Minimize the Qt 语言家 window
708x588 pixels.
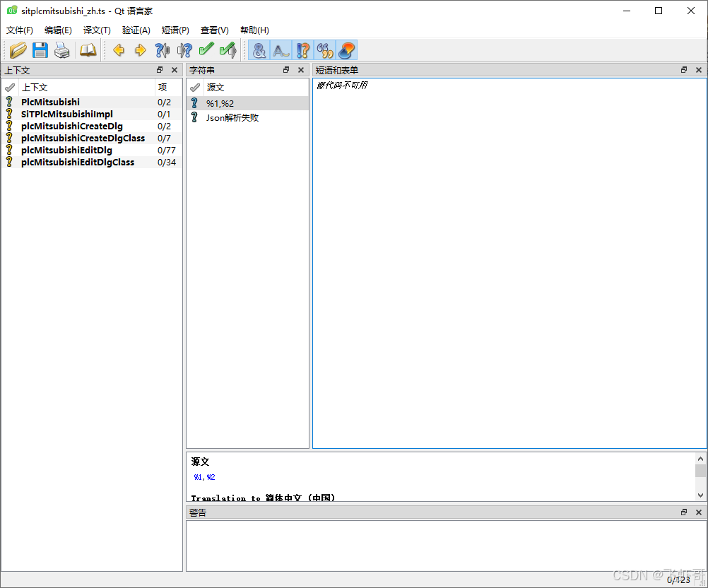(x=627, y=11)
